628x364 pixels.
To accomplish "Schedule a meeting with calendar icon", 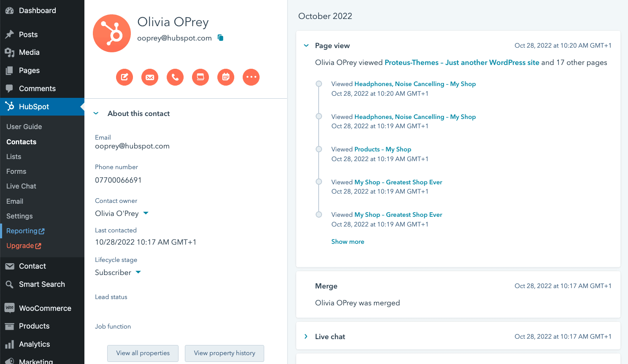I will coord(226,77).
